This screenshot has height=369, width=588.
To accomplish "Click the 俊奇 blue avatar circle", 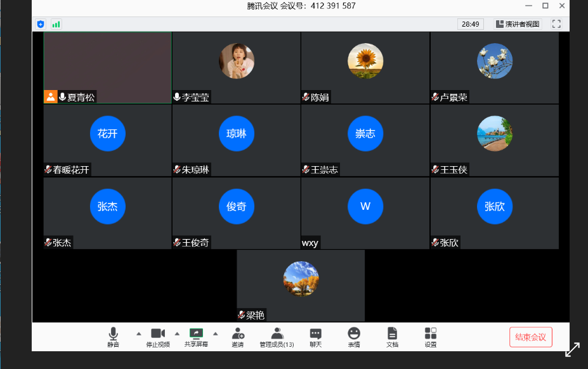I will point(237,207).
